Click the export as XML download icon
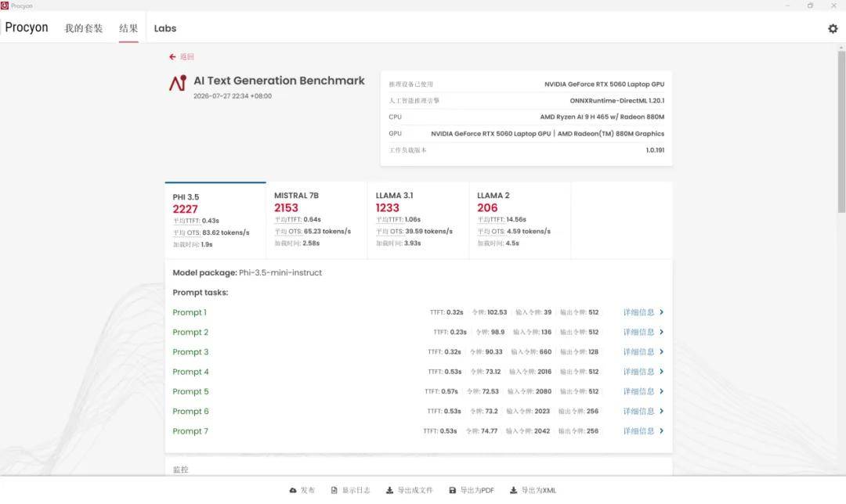The image size is (846, 504). tap(514, 491)
